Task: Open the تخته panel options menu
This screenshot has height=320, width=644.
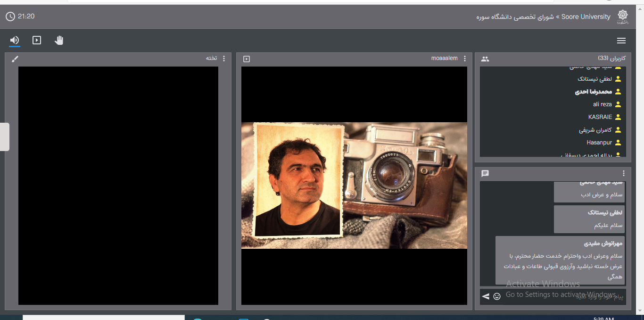Action: (224, 59)
